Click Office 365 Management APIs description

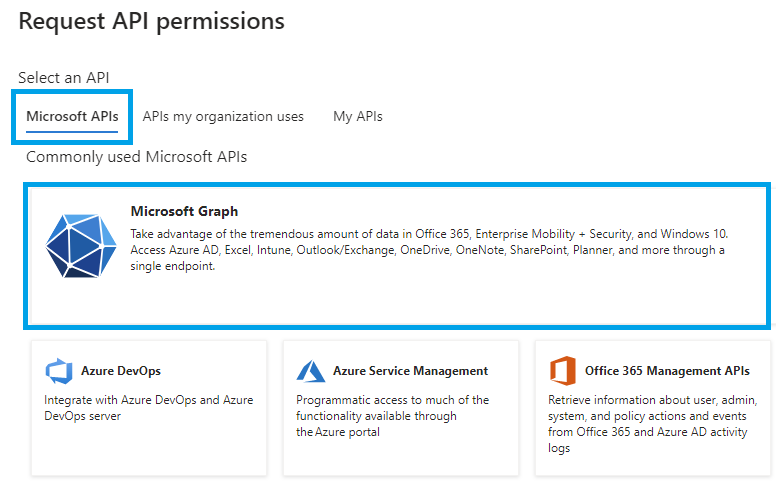[652, 424]
